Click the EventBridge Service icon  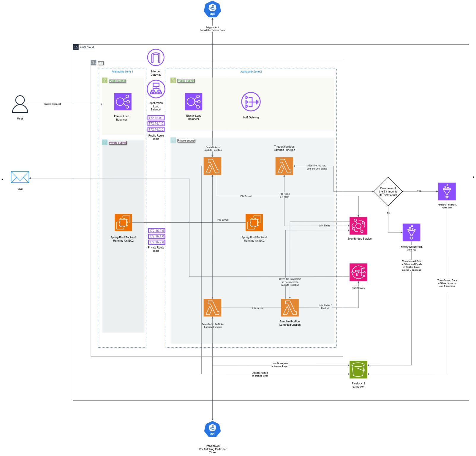click(x=358, y=226)
